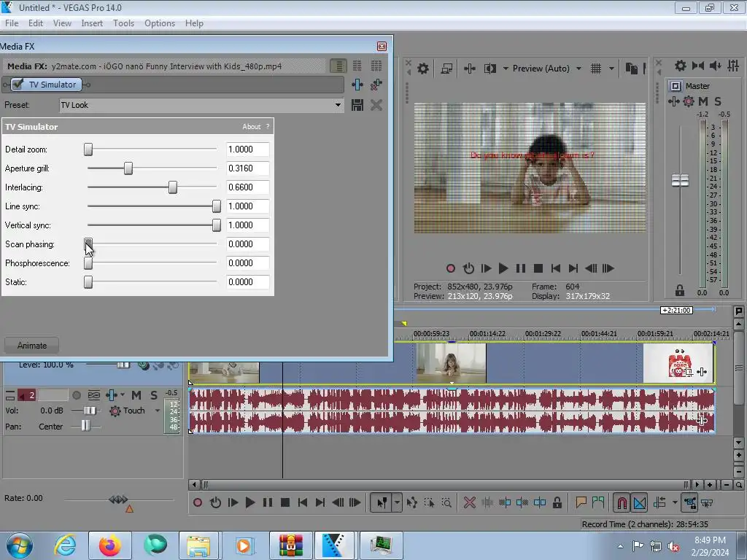747x560 pixels.
Task: Toggle Mute on audio track 2
Action: pos(136,395)
